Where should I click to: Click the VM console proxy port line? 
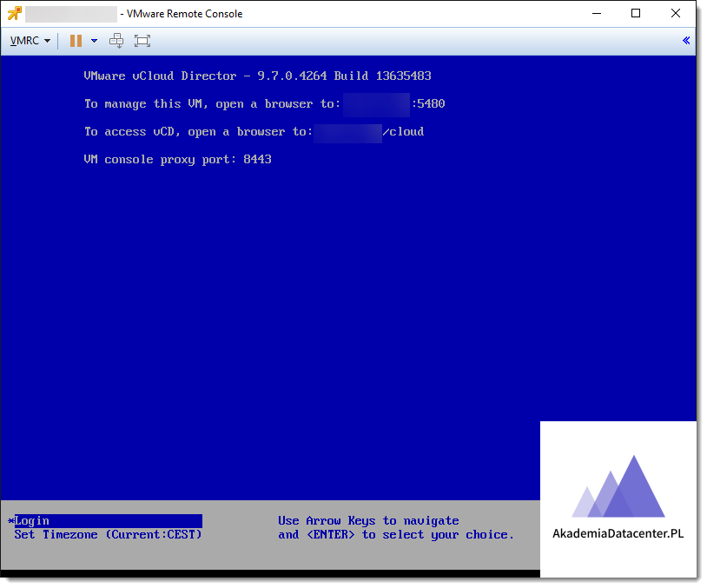(x=177, y=160)
